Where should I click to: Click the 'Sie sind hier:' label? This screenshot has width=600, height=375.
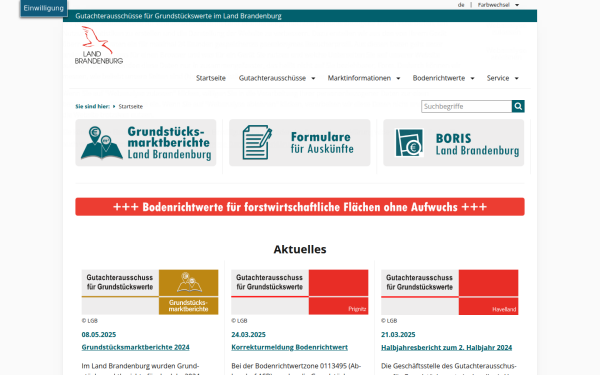(x=93, y=106)
